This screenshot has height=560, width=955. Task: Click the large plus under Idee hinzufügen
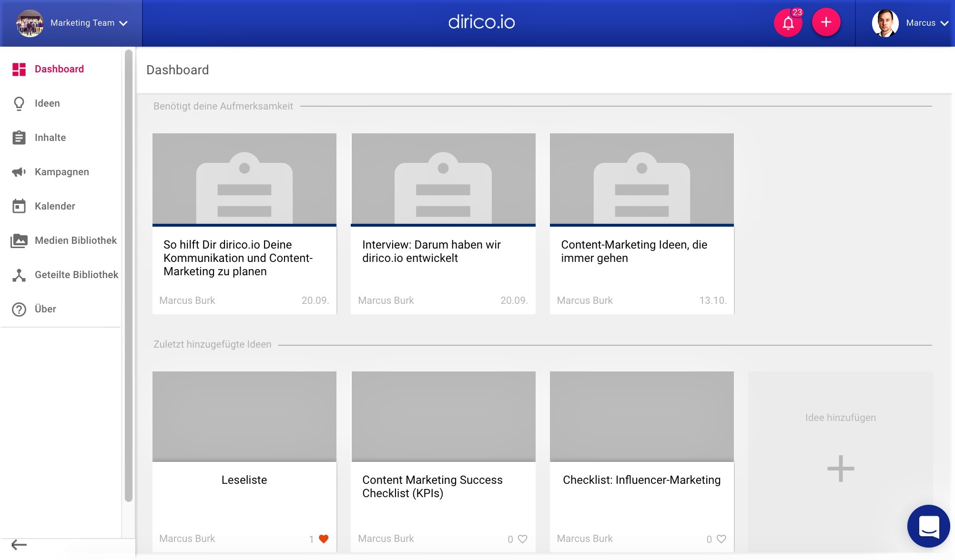[x=841, y=469]
